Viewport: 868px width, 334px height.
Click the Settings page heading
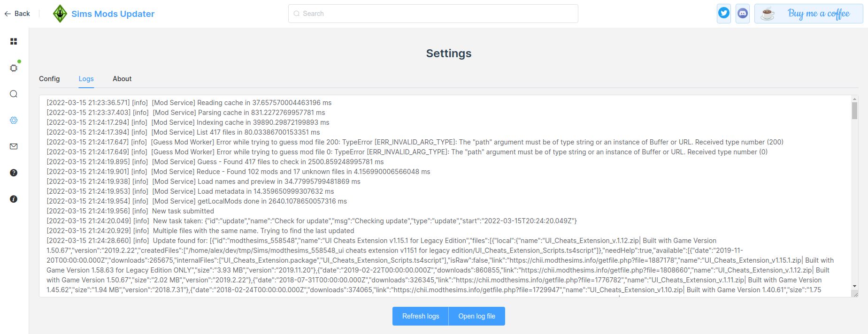(x=449, y=53)
